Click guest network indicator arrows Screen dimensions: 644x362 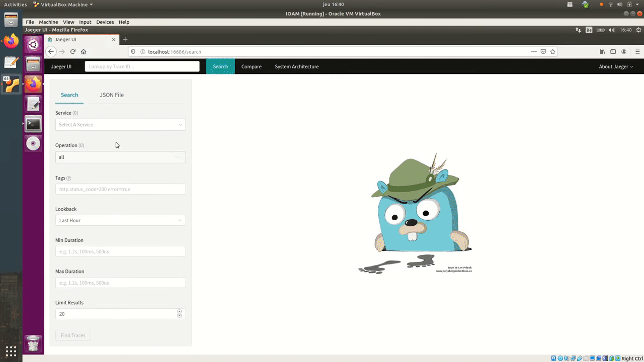click(x=578, y=30)
